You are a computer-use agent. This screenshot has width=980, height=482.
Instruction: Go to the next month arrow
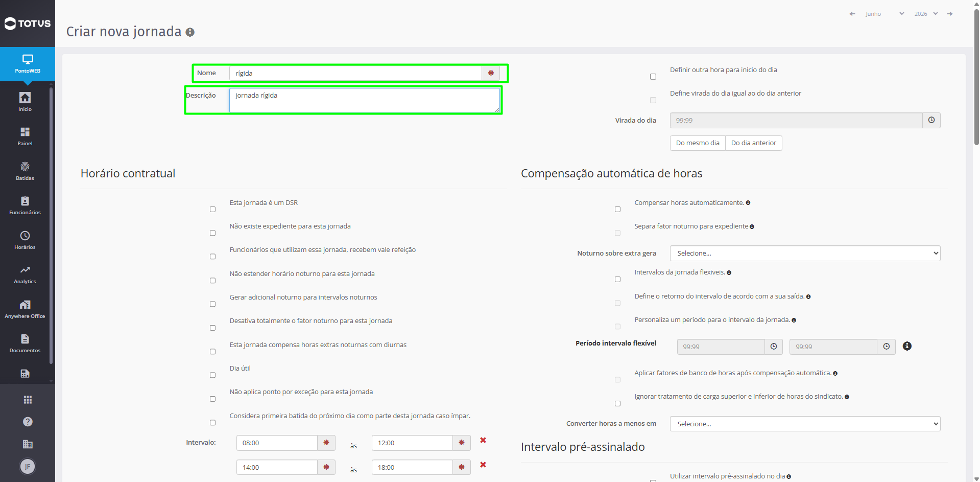point(950,14)
